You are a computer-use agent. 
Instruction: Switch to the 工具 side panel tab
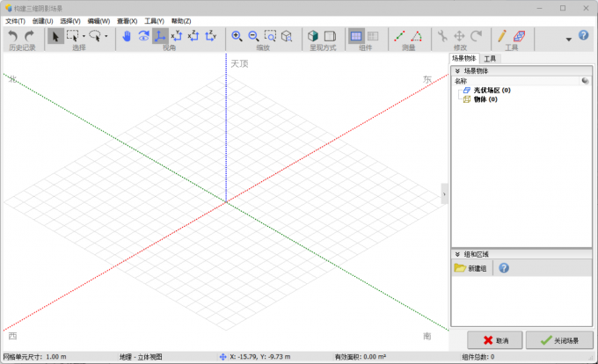point(490,59)
